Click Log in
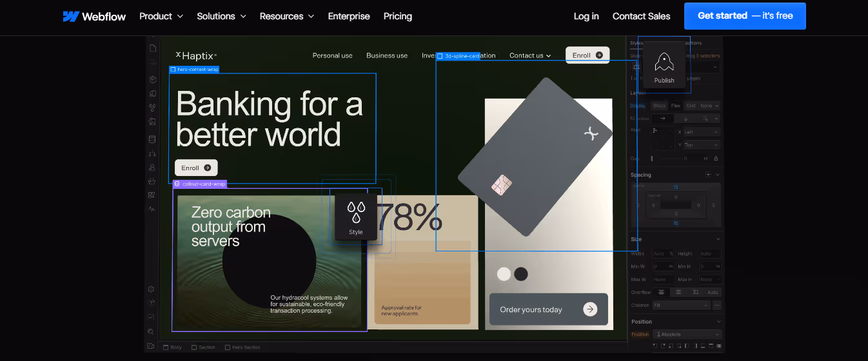The image size is (868, 361). pos(586,16)
